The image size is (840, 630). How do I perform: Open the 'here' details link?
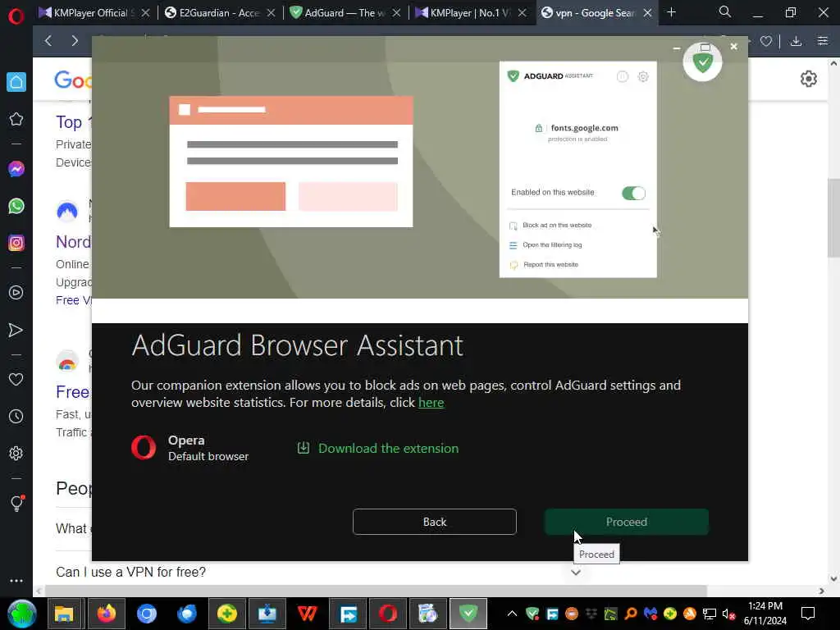click(431, 402)
